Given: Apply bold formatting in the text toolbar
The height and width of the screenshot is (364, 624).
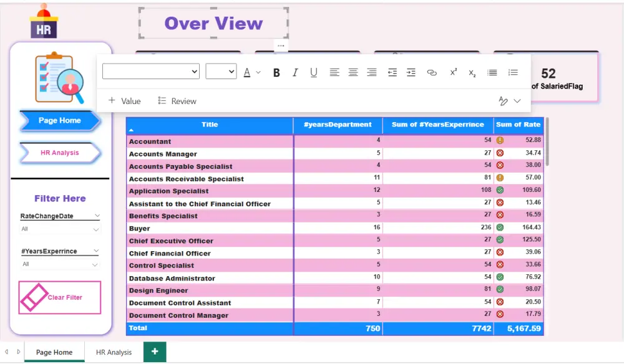Looking at the screenshot, I should tap(276, 72).
